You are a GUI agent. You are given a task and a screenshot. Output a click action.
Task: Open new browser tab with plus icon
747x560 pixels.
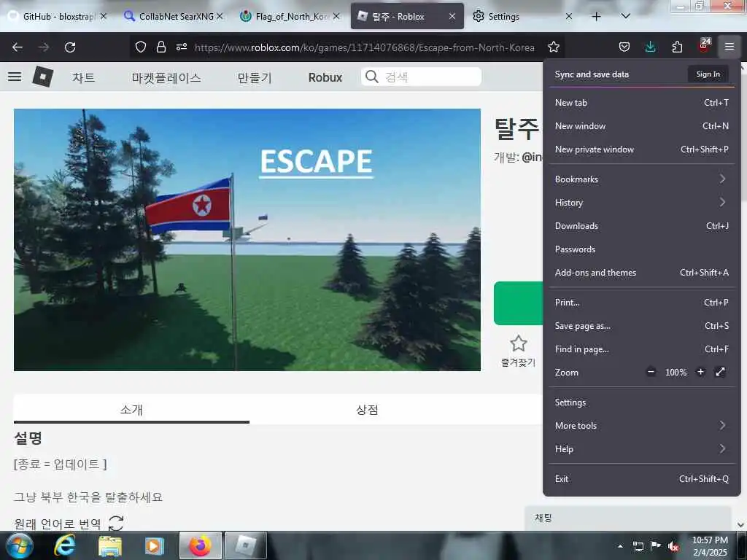point(596,17)
